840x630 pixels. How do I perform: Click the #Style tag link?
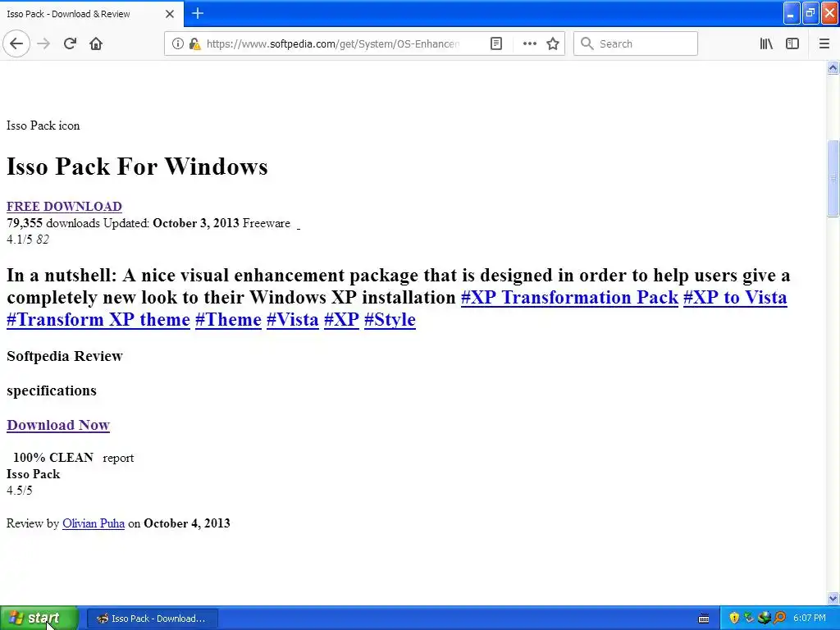[390, 319]
